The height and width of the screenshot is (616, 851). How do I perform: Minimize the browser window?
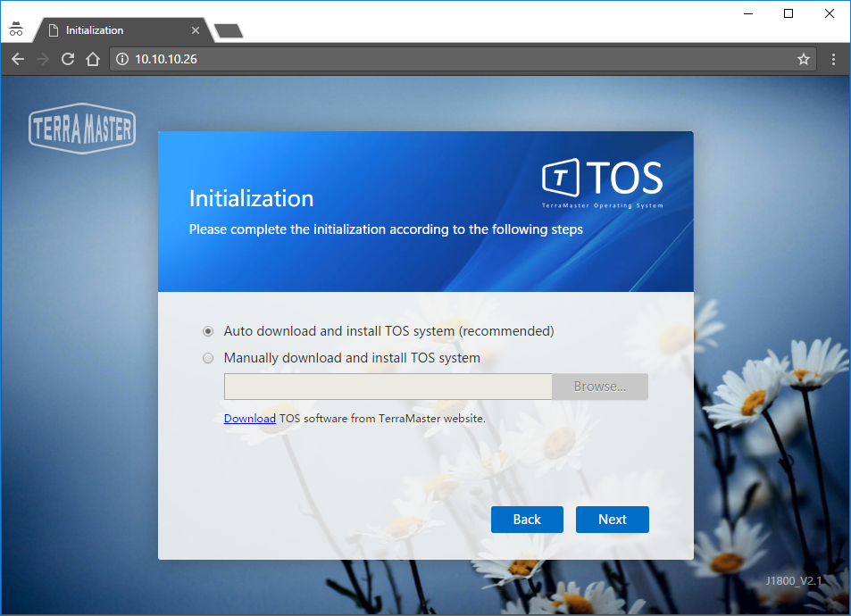(748, 13)
